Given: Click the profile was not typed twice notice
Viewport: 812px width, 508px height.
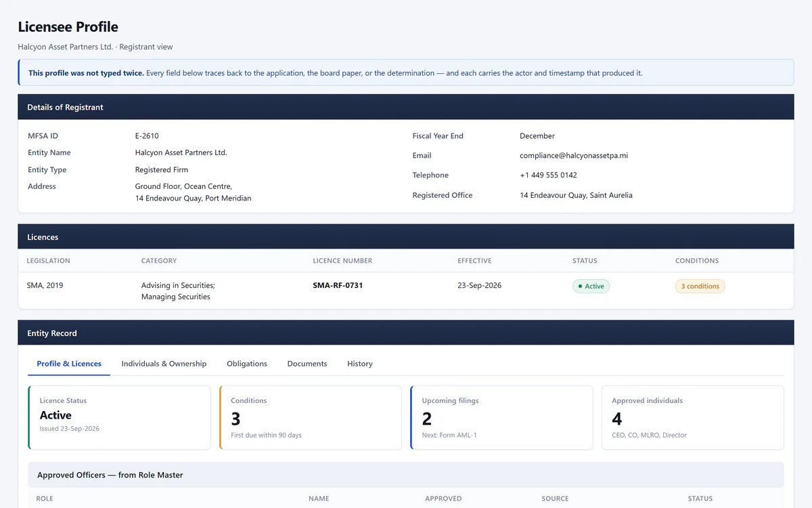Looking at the screenshot, I should [406, 72].
